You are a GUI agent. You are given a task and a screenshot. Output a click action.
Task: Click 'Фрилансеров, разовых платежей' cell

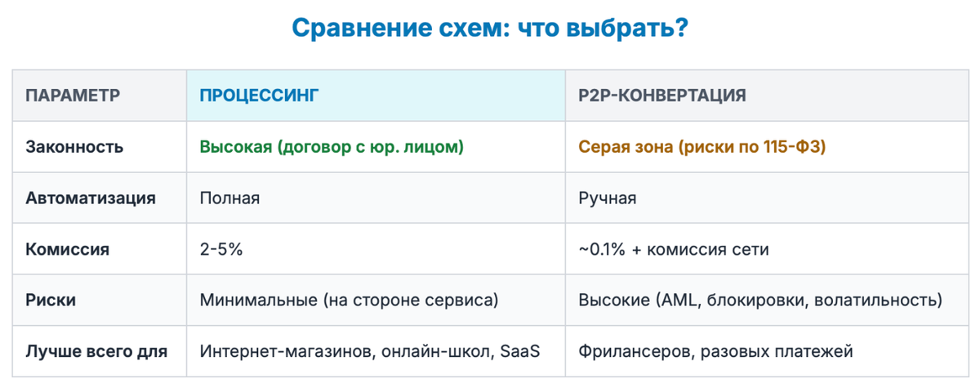[x=715, y=351]
